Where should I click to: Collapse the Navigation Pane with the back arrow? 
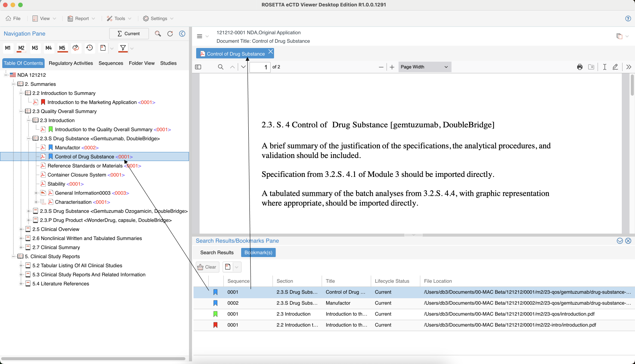tap(182, 34)
